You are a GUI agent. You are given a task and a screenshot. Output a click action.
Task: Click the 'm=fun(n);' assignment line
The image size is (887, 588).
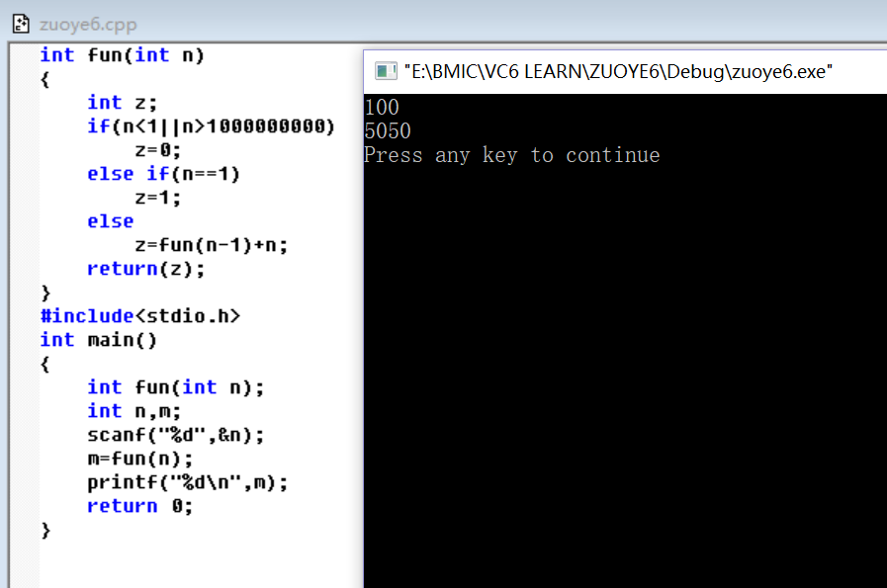[139, 459]
